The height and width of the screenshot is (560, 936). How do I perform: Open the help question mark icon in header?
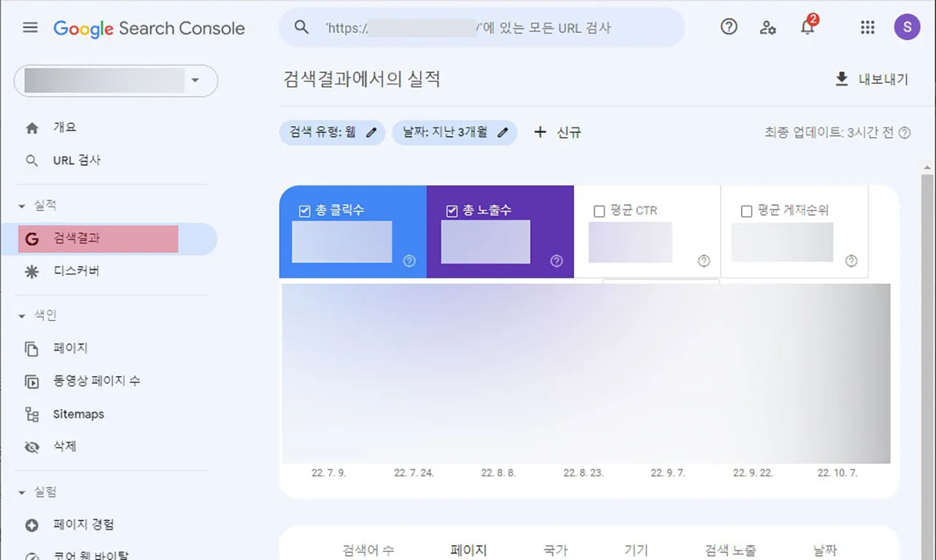(729, 27)
